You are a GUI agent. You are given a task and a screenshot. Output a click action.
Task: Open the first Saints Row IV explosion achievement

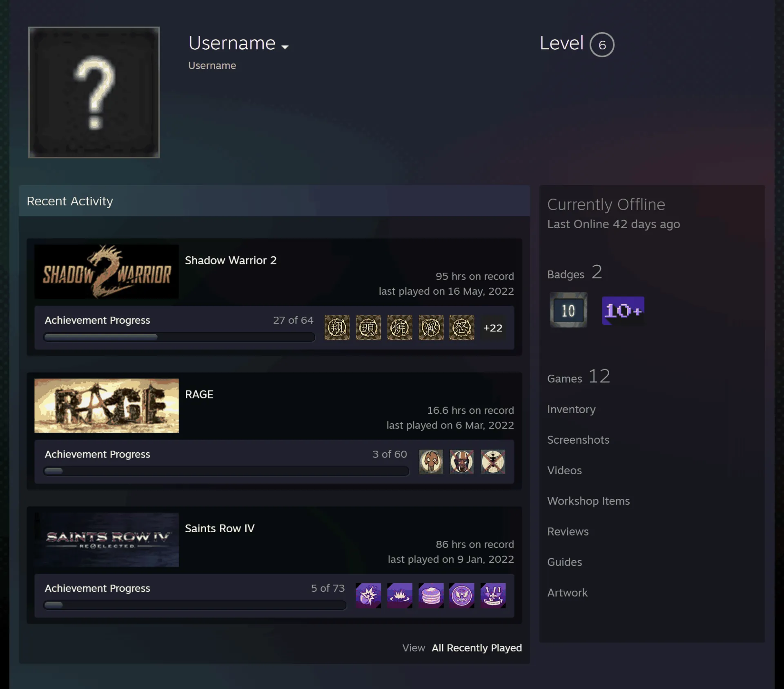(368, 596)
